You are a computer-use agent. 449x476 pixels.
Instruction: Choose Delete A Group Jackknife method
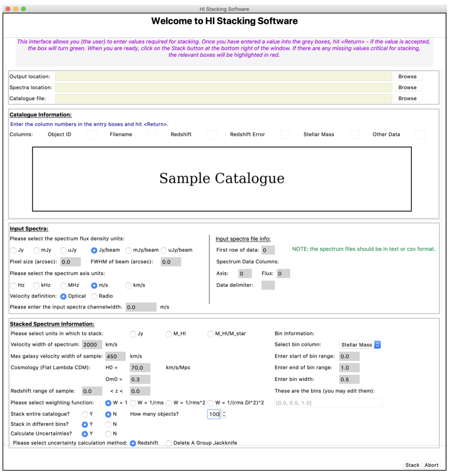(169, 443)
